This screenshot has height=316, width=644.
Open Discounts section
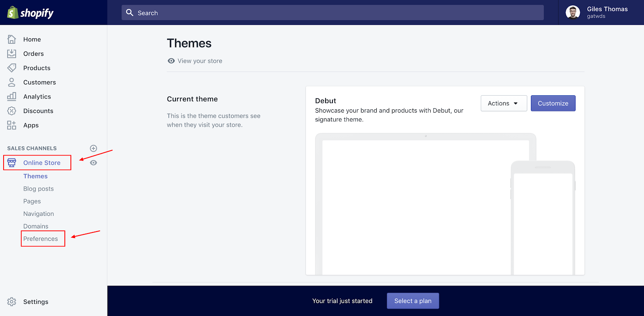tap(38, 111)
